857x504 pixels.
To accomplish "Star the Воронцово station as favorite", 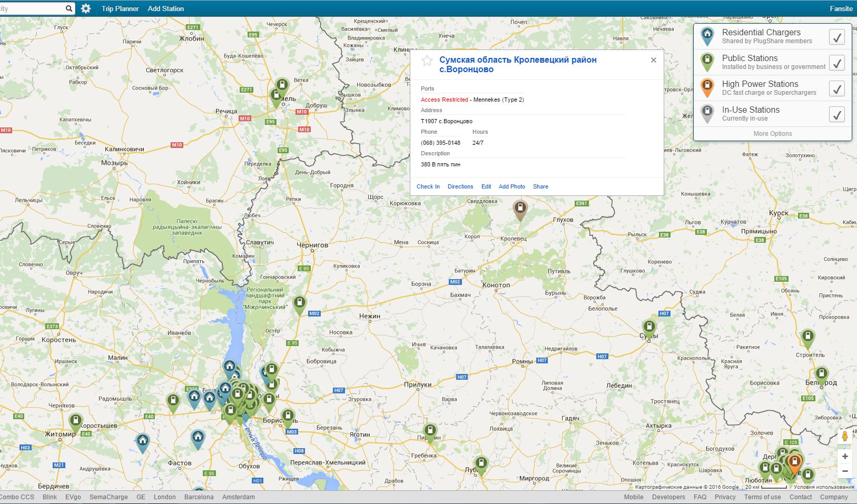I will coord(427,61).
